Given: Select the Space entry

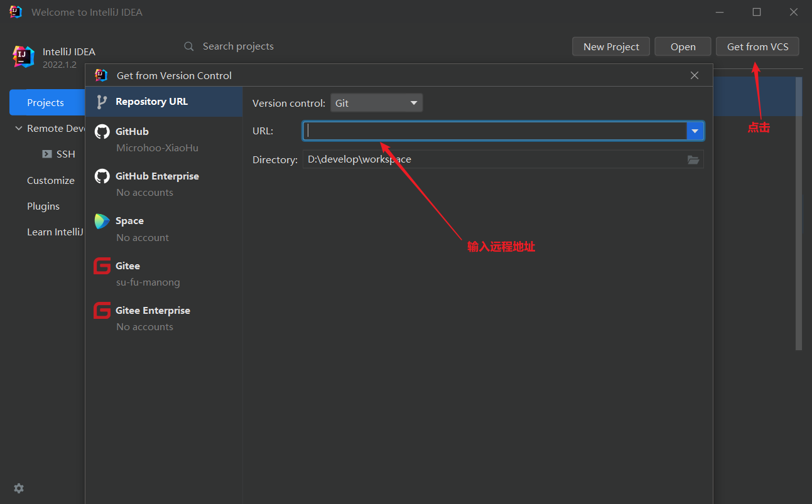Looking at the screenshot, I should pyautogui.click(x=164, y=229).
